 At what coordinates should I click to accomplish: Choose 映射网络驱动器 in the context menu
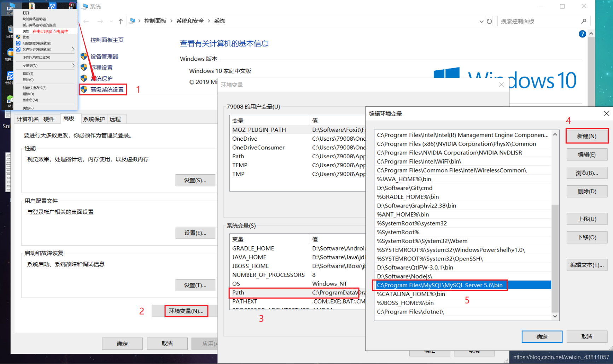tap(45, 19)
